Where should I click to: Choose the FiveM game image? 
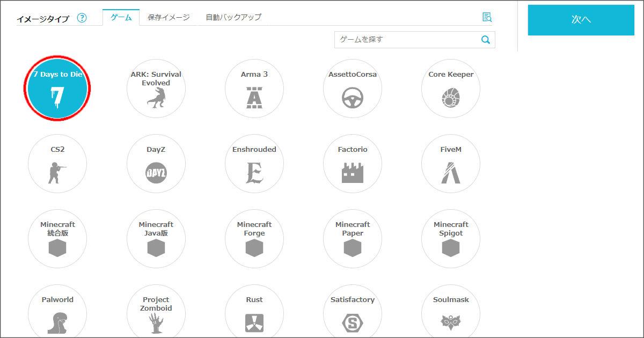pos(451,164)
